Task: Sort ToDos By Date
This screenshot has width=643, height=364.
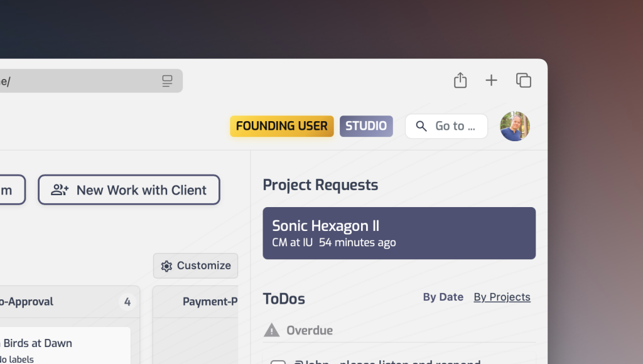Action: pos(443,297)
